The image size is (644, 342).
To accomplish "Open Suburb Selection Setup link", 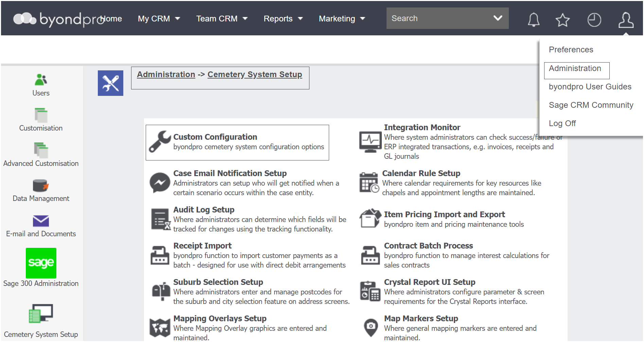I will pos(218,282).
